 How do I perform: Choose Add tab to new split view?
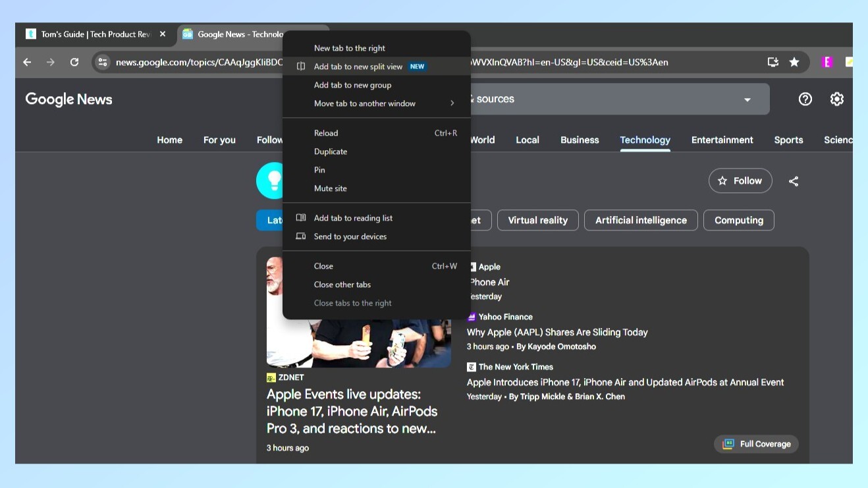click(358, 67)
